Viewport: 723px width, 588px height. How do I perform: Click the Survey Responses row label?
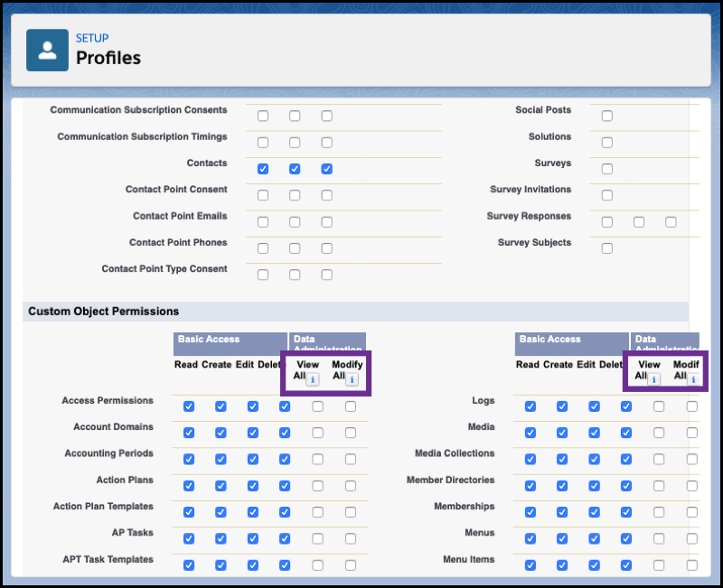click(529, 216)
